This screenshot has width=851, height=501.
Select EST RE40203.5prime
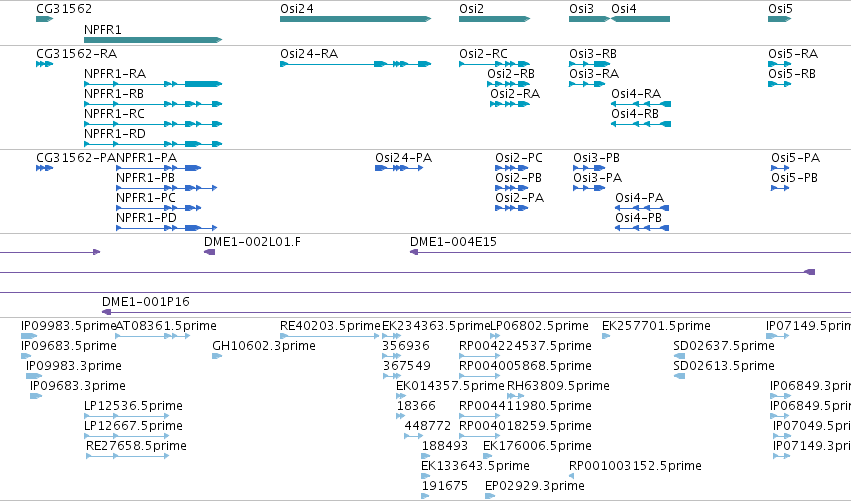tap(329, 336)
